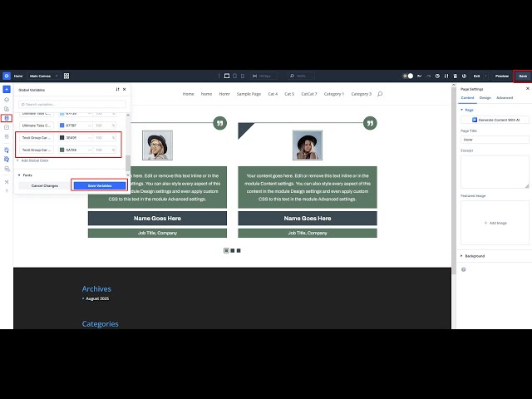Click the blue add module plus icon
Screen dimensions: 532x399
point(7,89)
